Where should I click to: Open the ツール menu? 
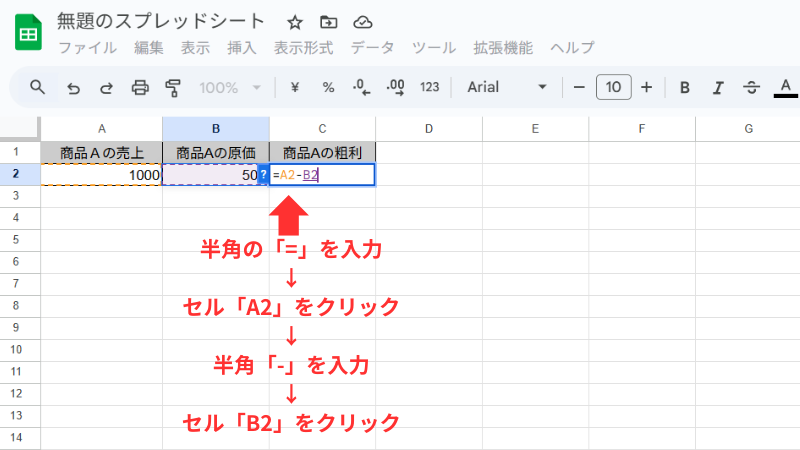coord(434,48)
